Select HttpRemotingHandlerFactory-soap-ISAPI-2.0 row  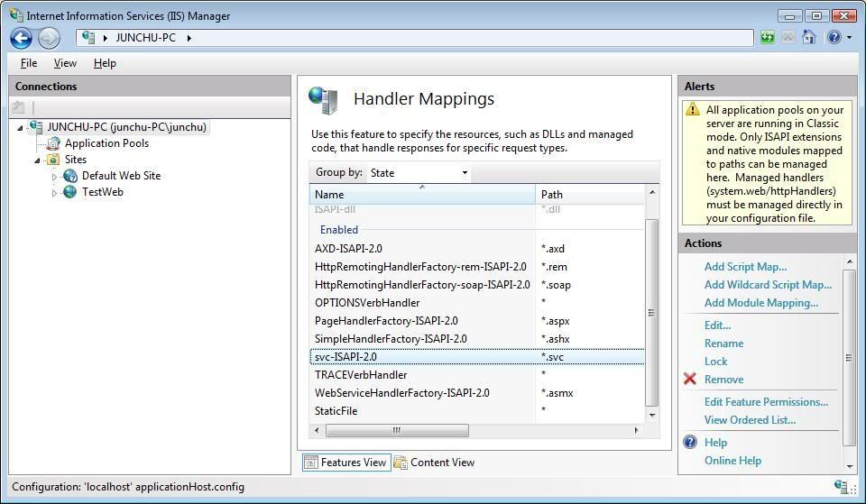[x=477, y=285]
